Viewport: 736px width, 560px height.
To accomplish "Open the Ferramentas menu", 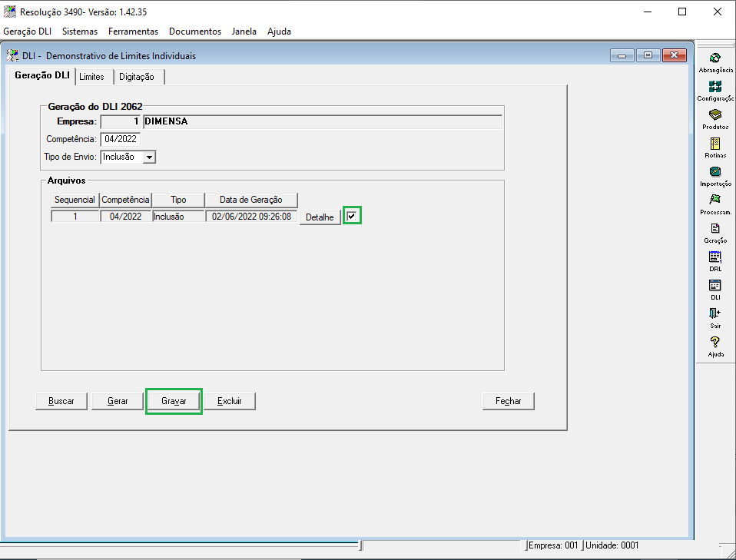I will 134,31.
